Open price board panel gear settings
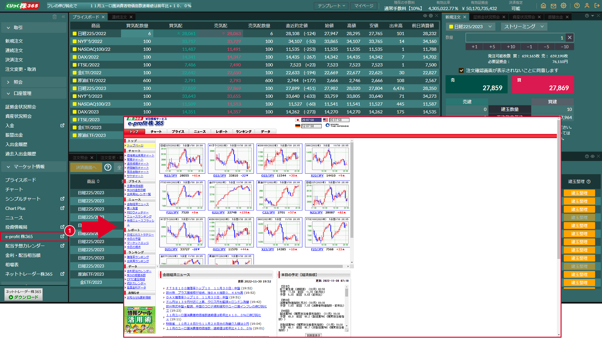Screen dimensions: 602x364 (x=431, y=16)
